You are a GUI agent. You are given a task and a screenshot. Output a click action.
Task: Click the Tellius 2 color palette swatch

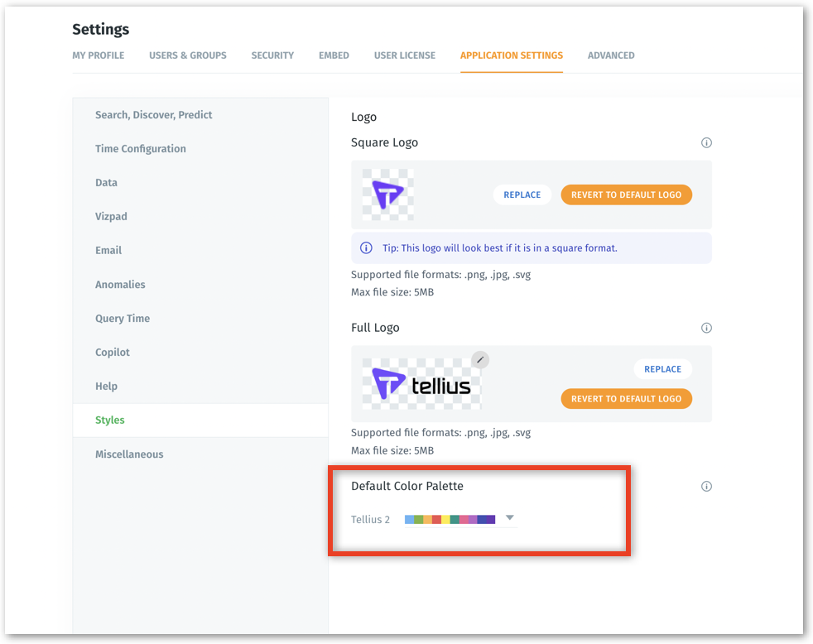[450, 519]
